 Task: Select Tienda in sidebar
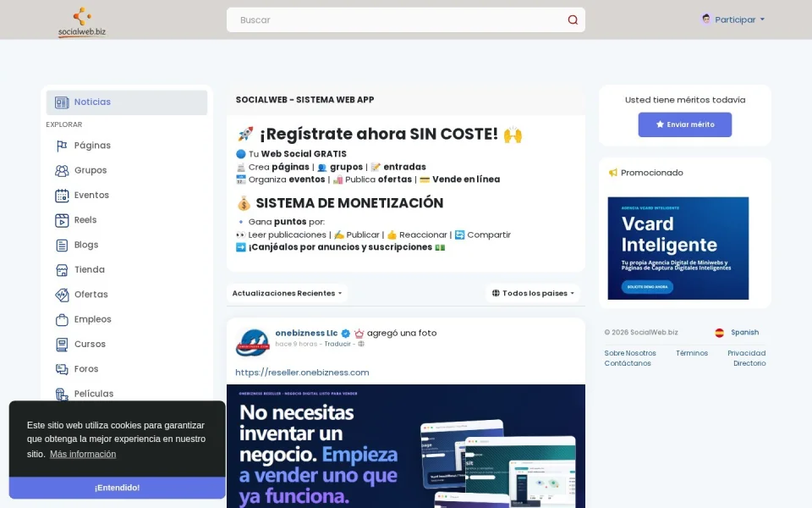point(127,270)
